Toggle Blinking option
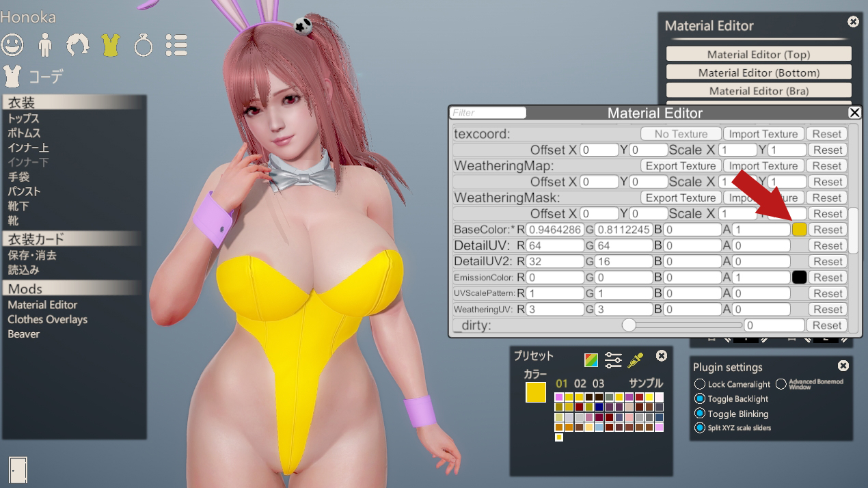 [700, 414]
